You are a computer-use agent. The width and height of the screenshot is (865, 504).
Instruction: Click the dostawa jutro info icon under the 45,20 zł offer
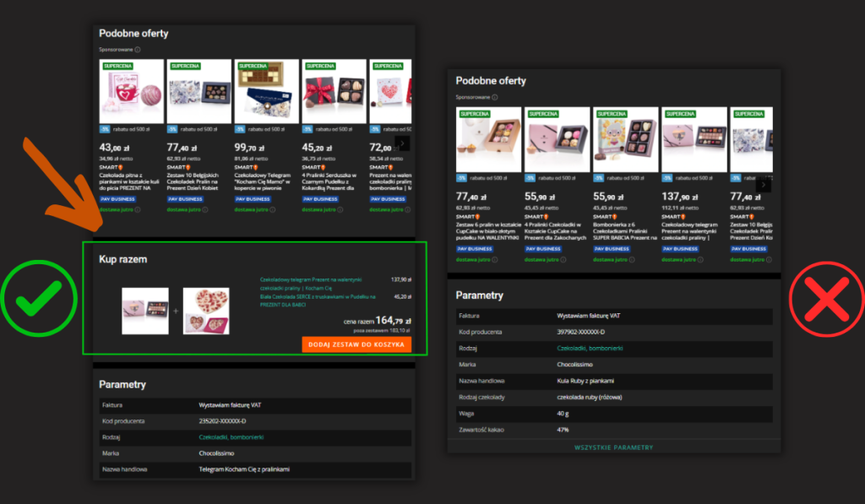point(340,209)
